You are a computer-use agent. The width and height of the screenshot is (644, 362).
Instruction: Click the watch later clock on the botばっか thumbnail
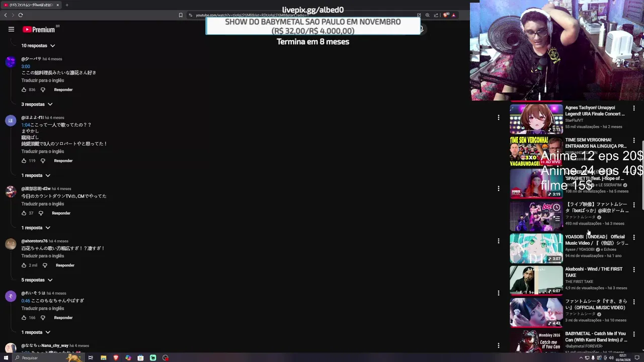[x=556, y=207]
